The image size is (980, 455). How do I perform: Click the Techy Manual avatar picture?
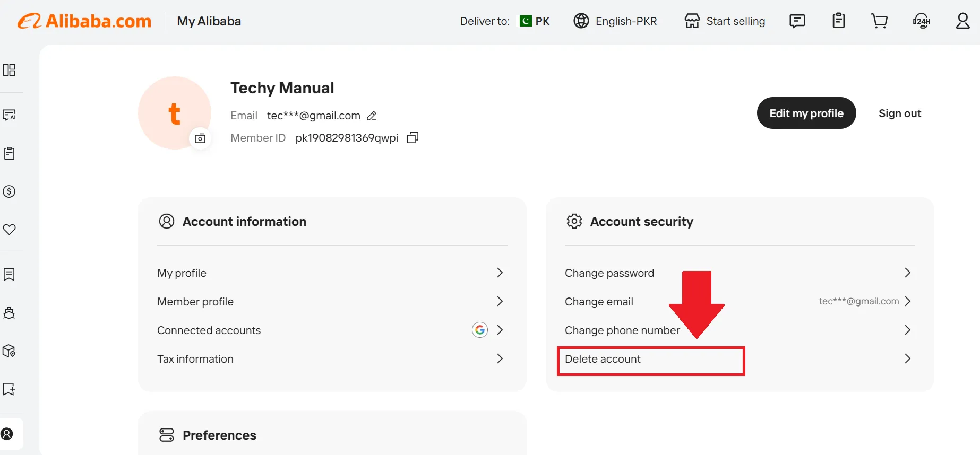tap(175, 113)
